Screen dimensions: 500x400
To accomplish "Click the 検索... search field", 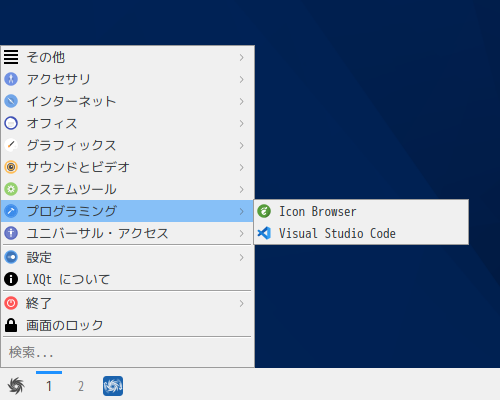I will pyautogui.click(x=127, y=352).
